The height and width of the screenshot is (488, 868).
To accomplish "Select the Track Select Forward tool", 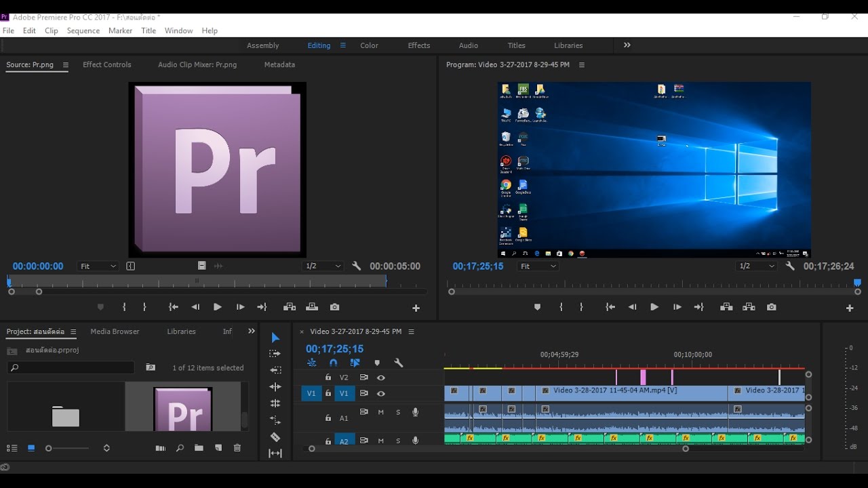I will (275, 354).
